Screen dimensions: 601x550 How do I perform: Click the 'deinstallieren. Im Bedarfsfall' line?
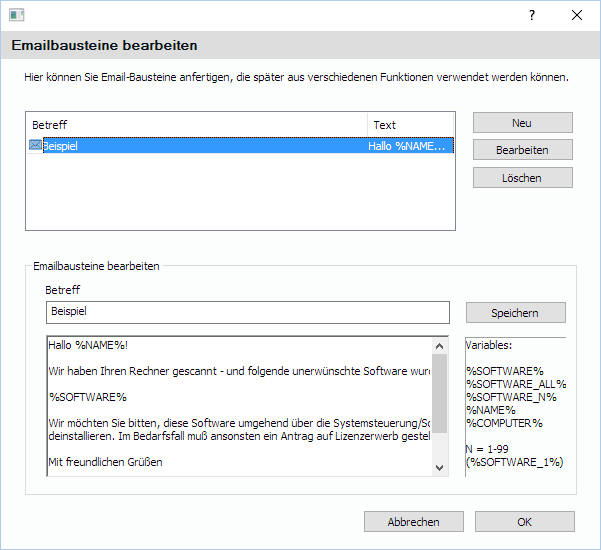click(240, 436)
